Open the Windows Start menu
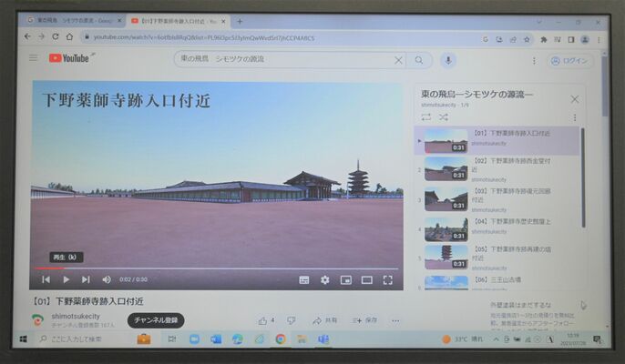The image size is (625, 364). point(23,339)
